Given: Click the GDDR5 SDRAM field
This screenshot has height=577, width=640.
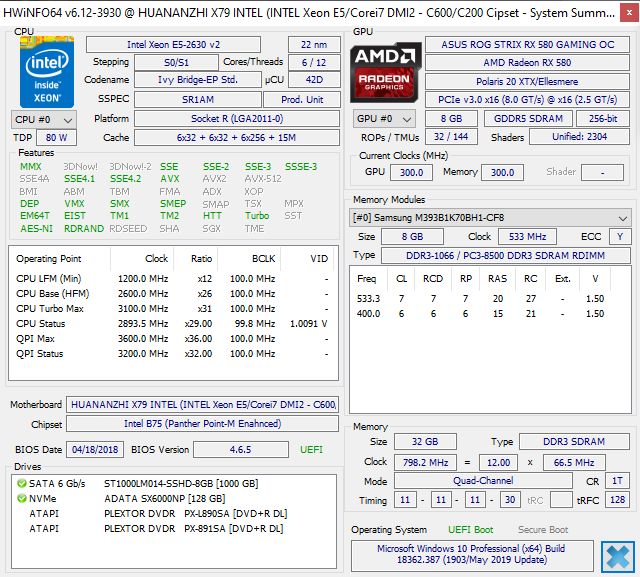Looking at the screenshot, I should point(528,119).
